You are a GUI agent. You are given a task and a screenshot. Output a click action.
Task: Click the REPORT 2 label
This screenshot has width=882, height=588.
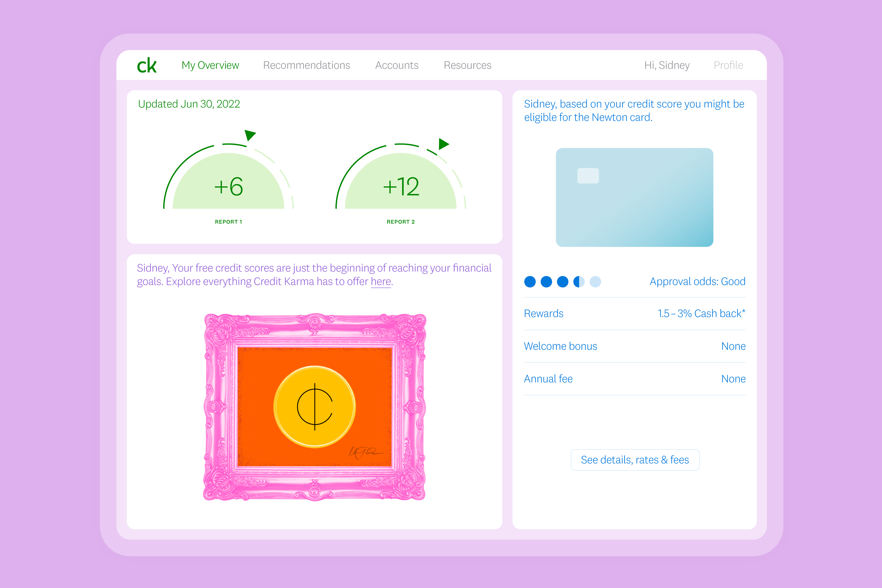point(400,222)
